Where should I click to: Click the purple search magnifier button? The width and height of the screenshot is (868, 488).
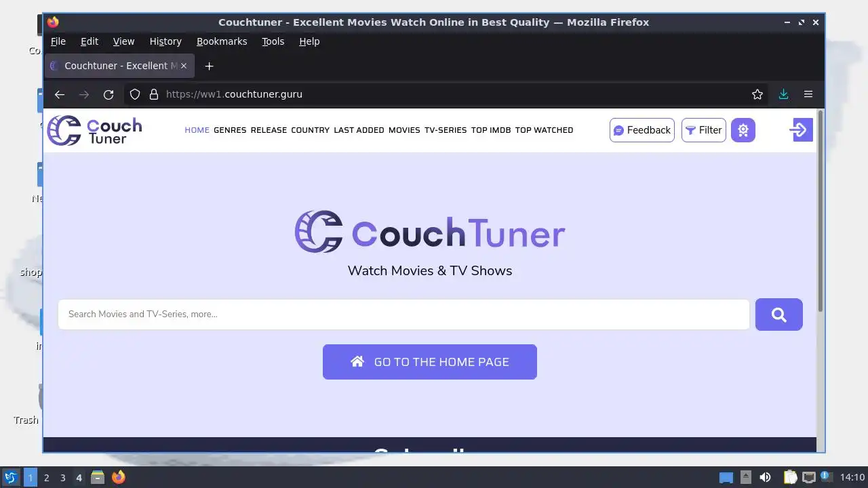[779, 314]
